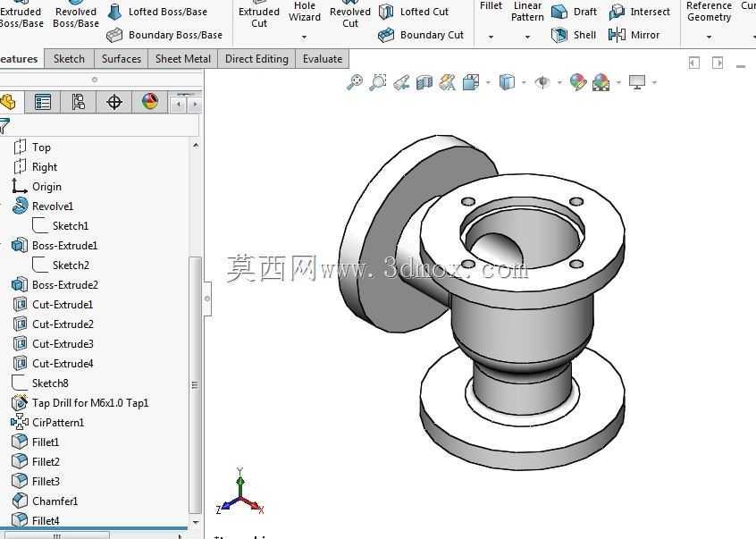Open the View Settings dropdown arrow
This screenshot has height=539, width=756.
coord(654,82)
